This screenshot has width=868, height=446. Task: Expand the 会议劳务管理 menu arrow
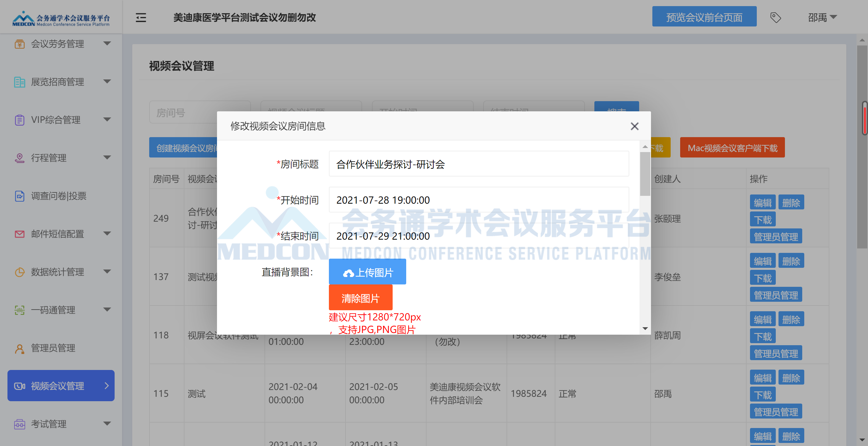pos(107,43)
